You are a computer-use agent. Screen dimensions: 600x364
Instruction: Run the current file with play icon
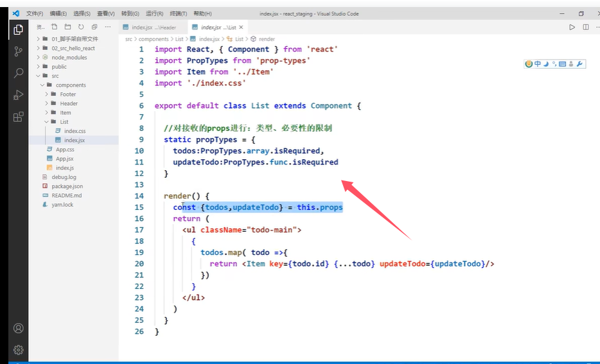click(x=572, y=27)
